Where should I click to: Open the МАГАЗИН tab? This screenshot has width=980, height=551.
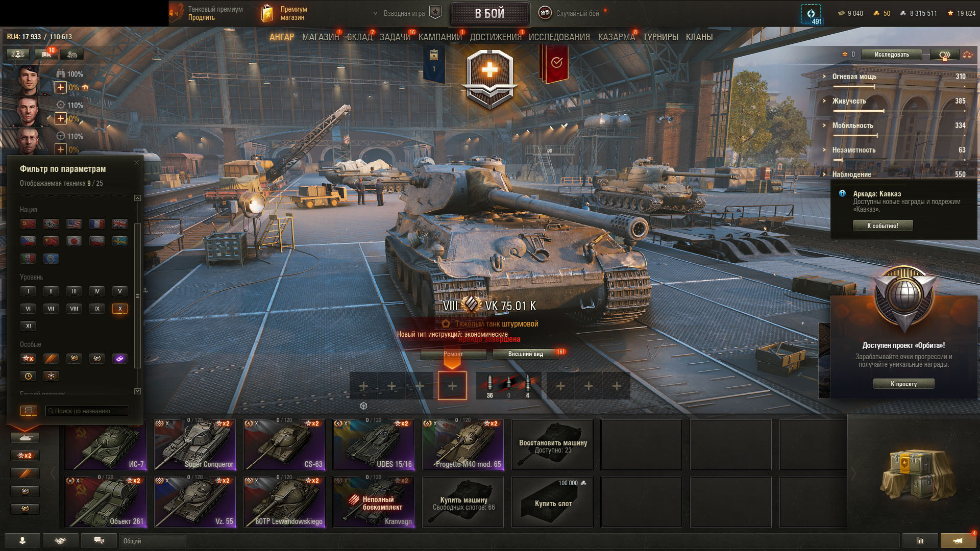pos(320,37)
